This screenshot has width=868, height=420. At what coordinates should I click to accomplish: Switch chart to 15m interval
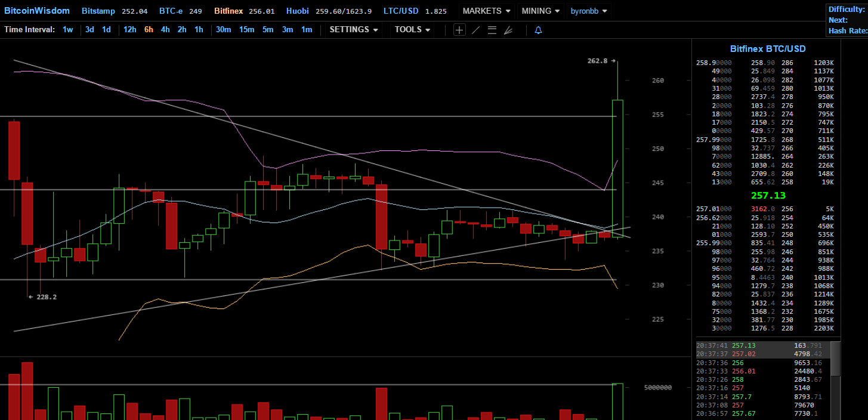click(247, 30)
